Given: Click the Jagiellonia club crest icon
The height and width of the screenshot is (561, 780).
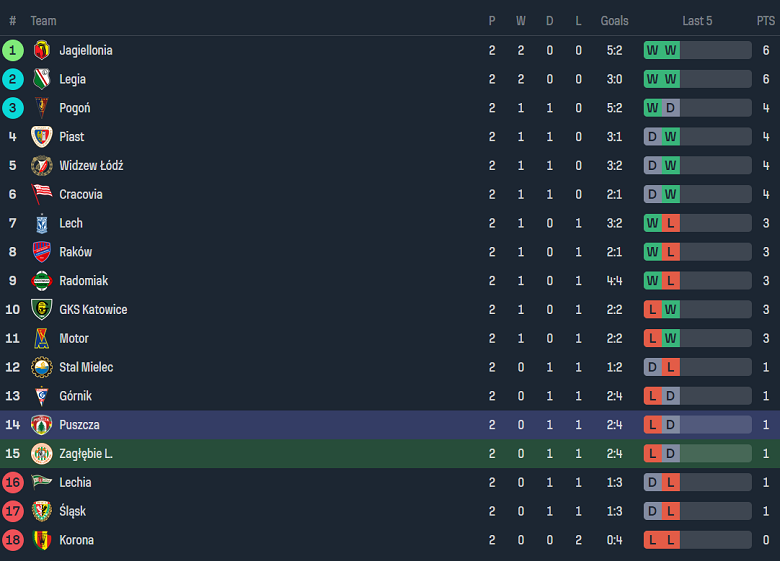Looking at the screenshot, I should (41, 50).
